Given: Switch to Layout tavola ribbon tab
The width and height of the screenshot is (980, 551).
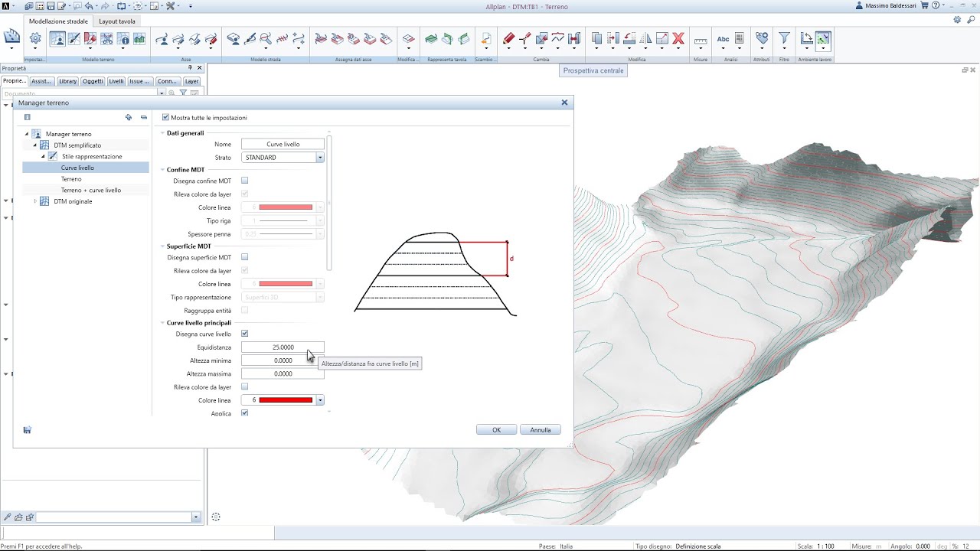Looking at the screenshot, I should pyautogui.click(x=117, y=21).
